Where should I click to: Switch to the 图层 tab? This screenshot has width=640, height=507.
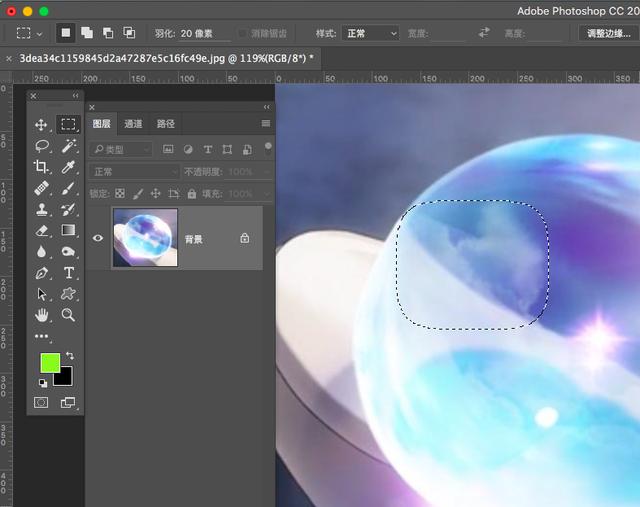[102, 124]
